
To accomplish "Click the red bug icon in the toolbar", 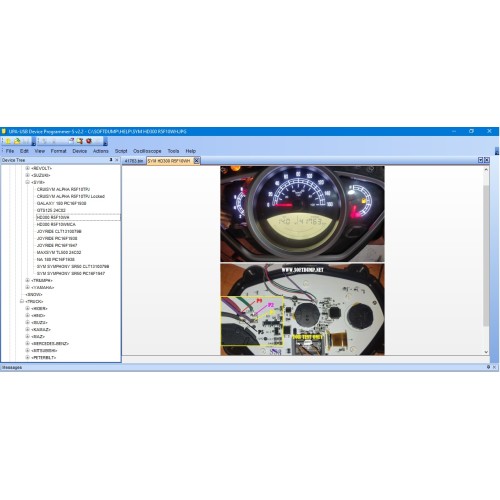I will 89,141.
